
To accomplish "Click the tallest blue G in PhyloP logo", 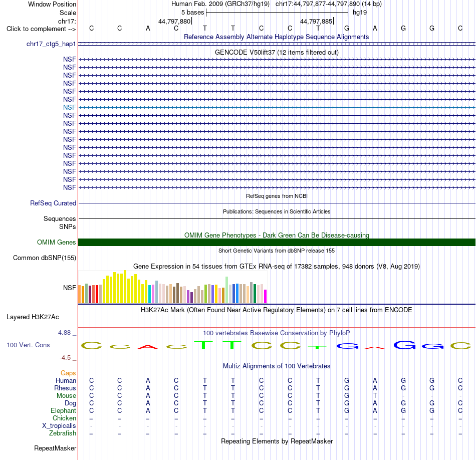I will (405, 345).
